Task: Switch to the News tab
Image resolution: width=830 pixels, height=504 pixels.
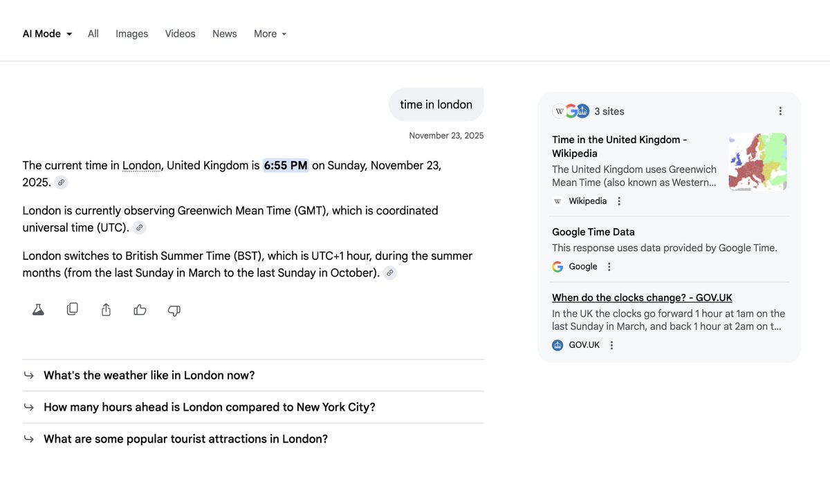Action: [x=224, y=33]
